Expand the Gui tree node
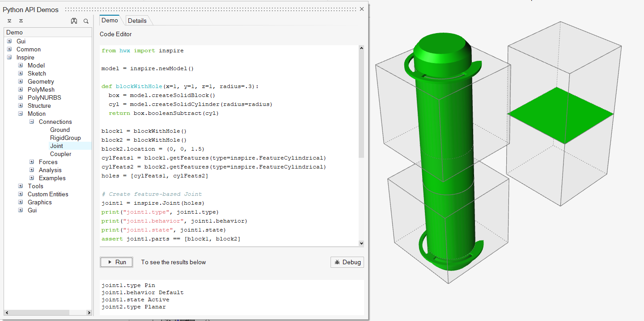This screenshot has height=321, width=644. (9, 41)
